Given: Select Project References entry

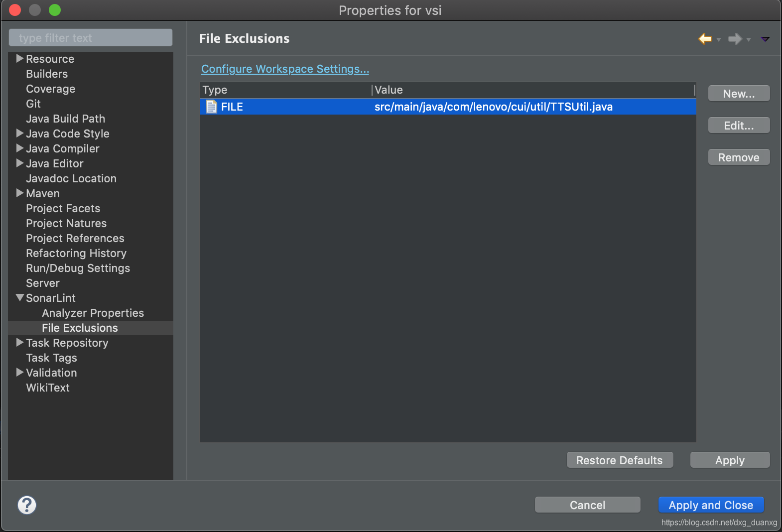Looking at the screenshot, I should (x=75, y=238).
